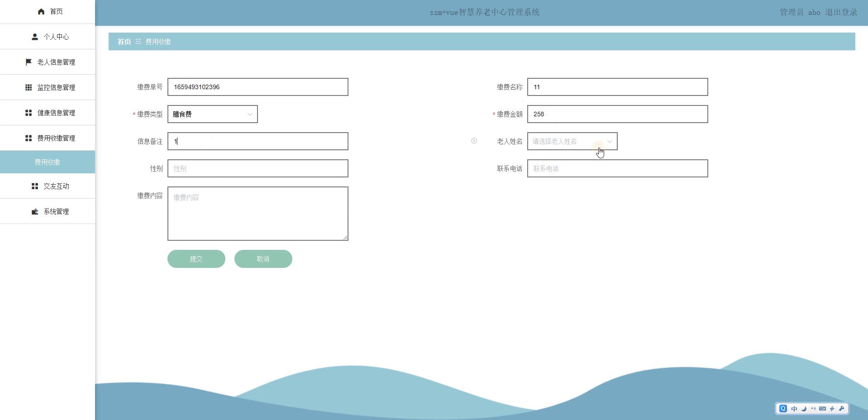Click the 性别 input field
The height and width of the screenshot is (420, 868).
tap(258, 168)
